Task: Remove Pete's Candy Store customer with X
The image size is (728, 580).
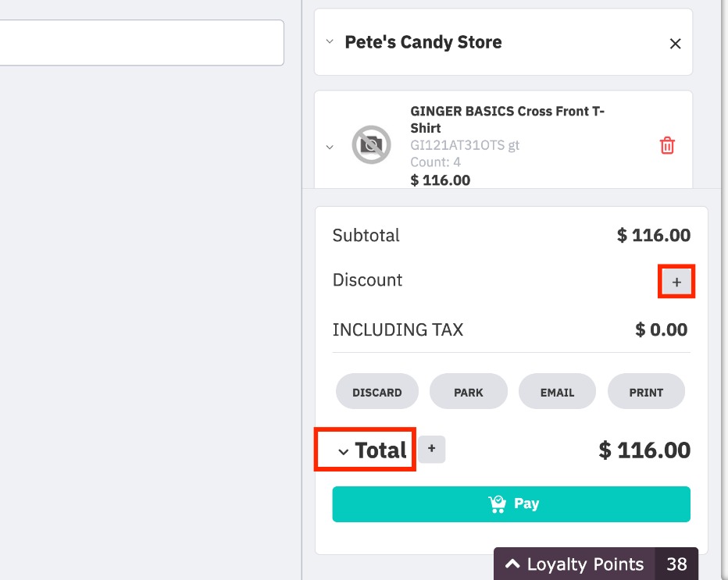Action: pos(675,44)
